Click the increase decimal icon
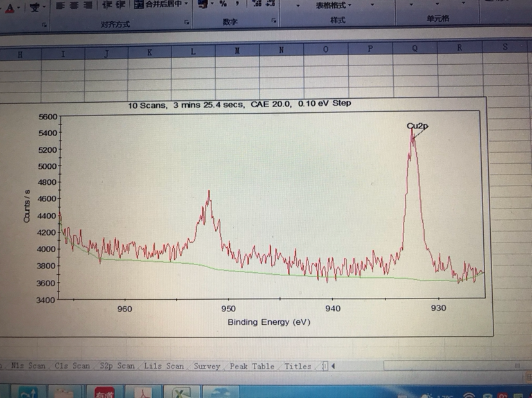This screenshot has height=398, width=532. pyautogui.click(x=257, y=3)
